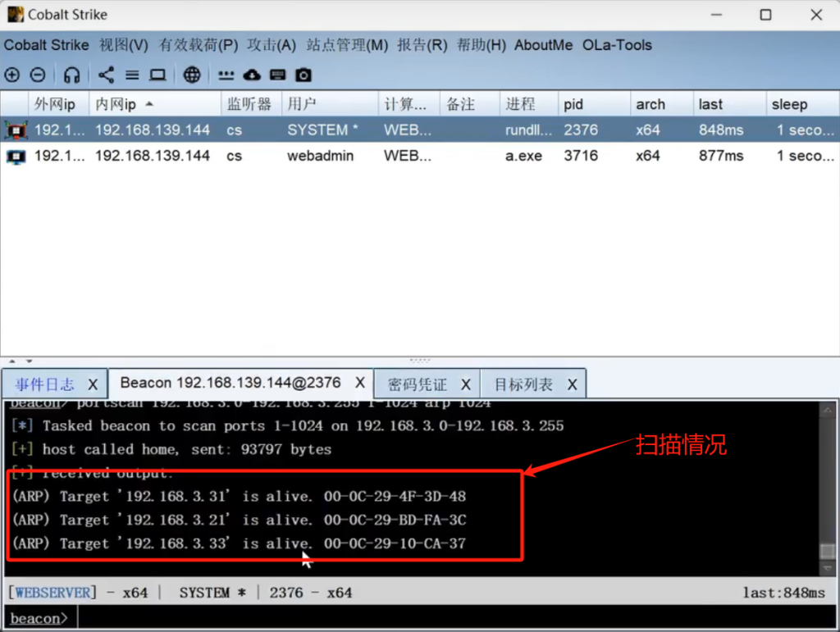Viewport: 840px width, 632px height.
Task: Sort sessions by 用户 column
Action: point(330,104)
